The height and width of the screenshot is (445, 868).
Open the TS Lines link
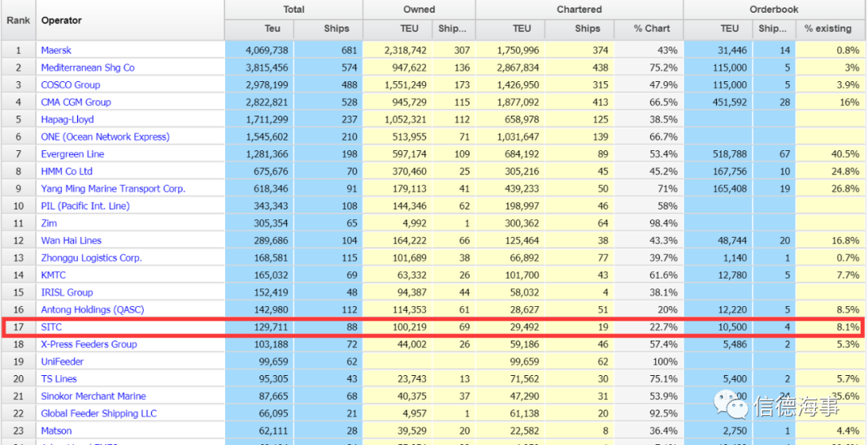pyautogui.click(x=59, y=379)
